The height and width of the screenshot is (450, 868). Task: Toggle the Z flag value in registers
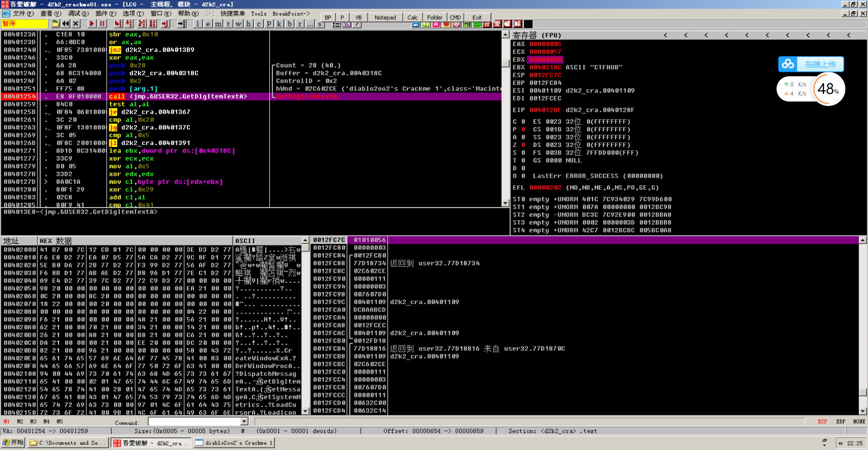[x=523, y=145]
